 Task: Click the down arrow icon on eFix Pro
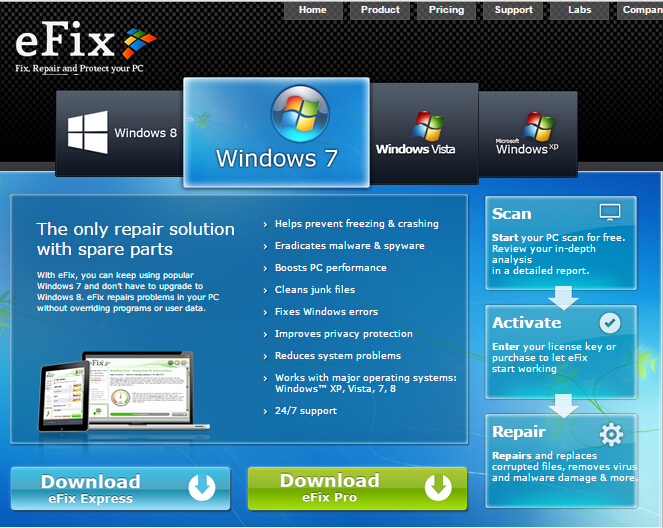pyautogui.click(x=438, y=488)
